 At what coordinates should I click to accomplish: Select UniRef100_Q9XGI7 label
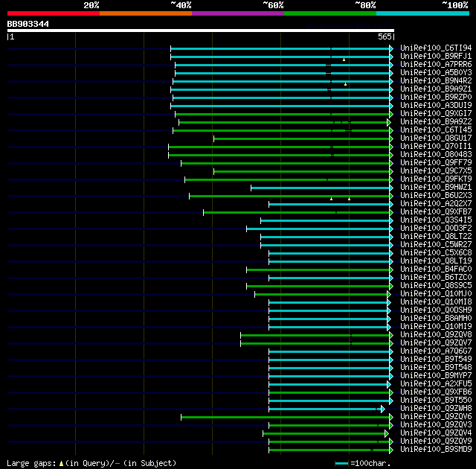tap(436, 114)
